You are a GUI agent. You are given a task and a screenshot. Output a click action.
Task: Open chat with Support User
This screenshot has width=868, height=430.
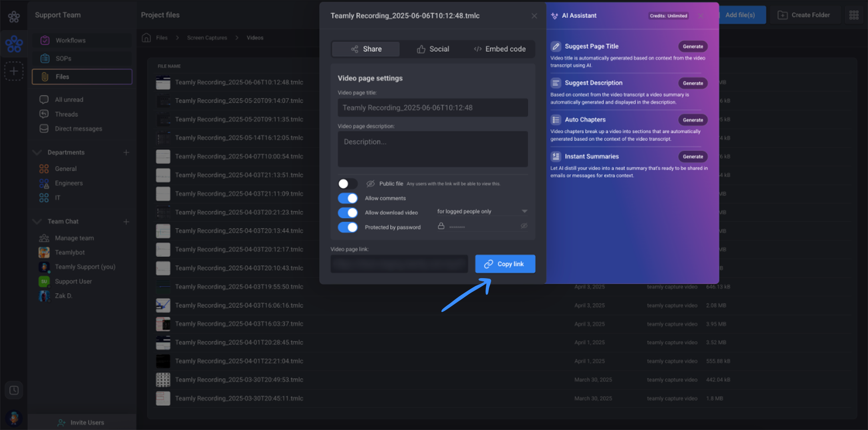[x=73, y=281]
